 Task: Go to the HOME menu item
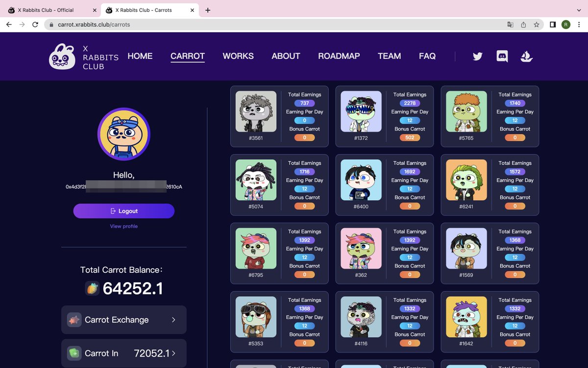click(140, 56)
